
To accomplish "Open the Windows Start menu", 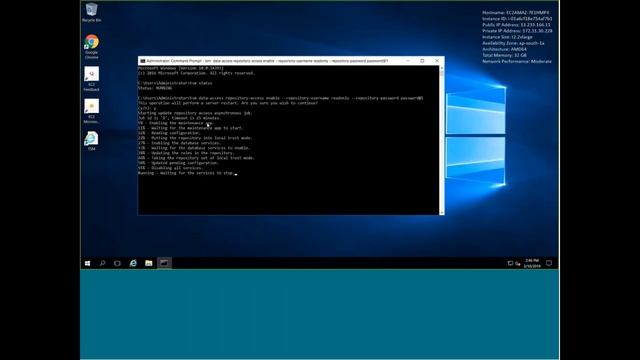I will pyautogui.click(x=87, y=263).
